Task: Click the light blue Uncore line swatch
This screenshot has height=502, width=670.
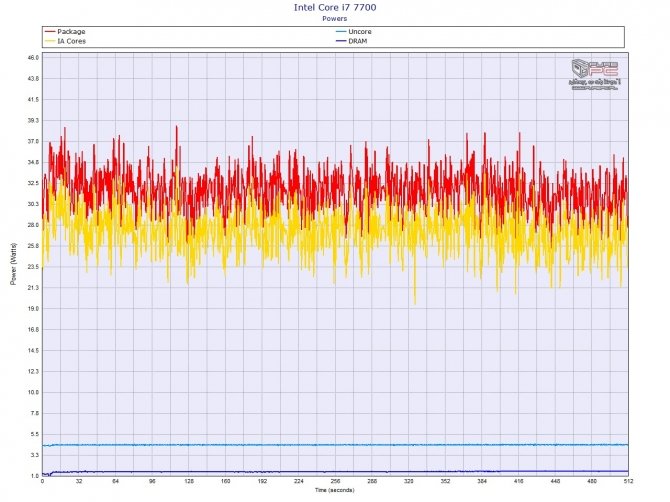Action: (x=341, y=32)
